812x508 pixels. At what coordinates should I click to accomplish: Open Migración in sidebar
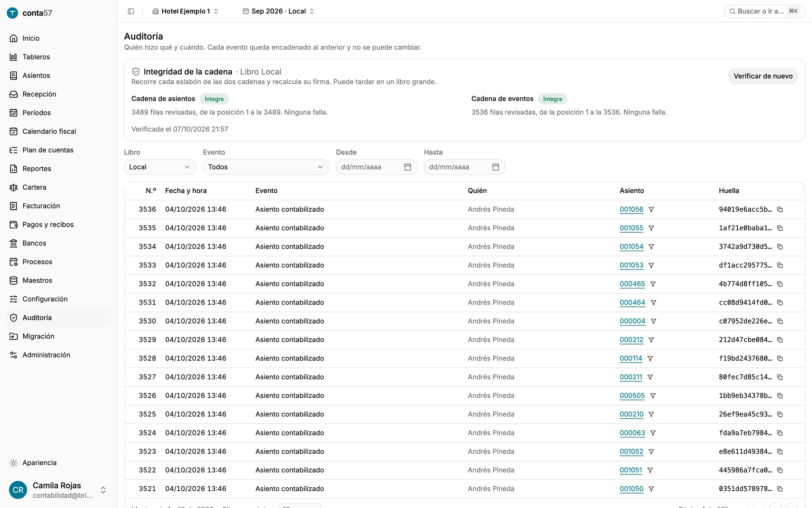(x=58, y=336)
